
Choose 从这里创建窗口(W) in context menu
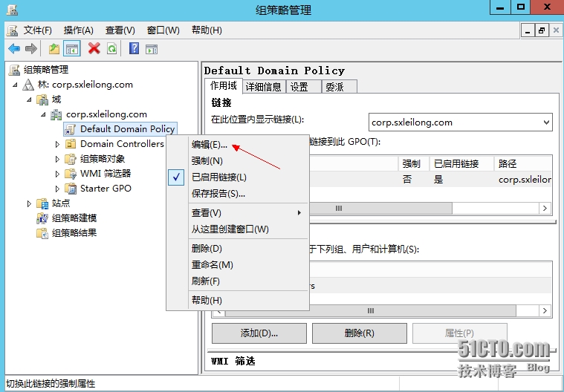(x=237, y=229)
